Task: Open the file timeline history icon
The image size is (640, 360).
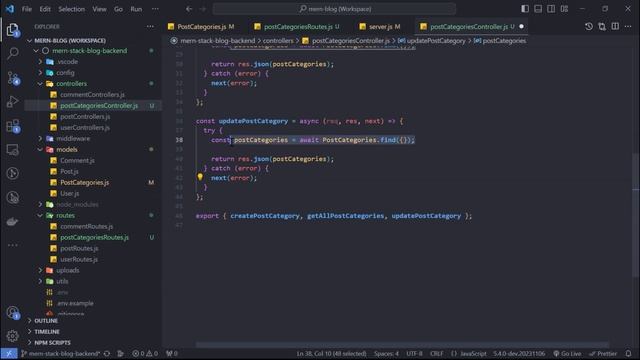Action: click(x=589, y=27)
